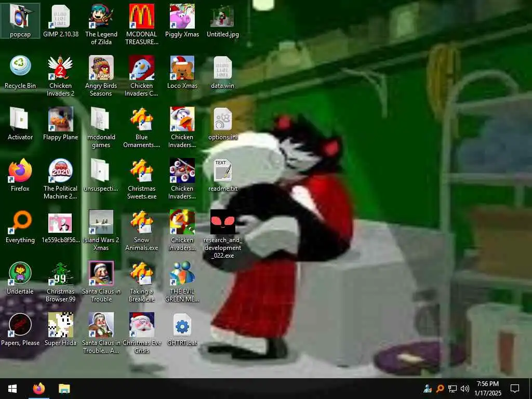The width and height of the screenshot is (532, 399).
Task: Open the Windows Start menu
Action: (12, 389)
